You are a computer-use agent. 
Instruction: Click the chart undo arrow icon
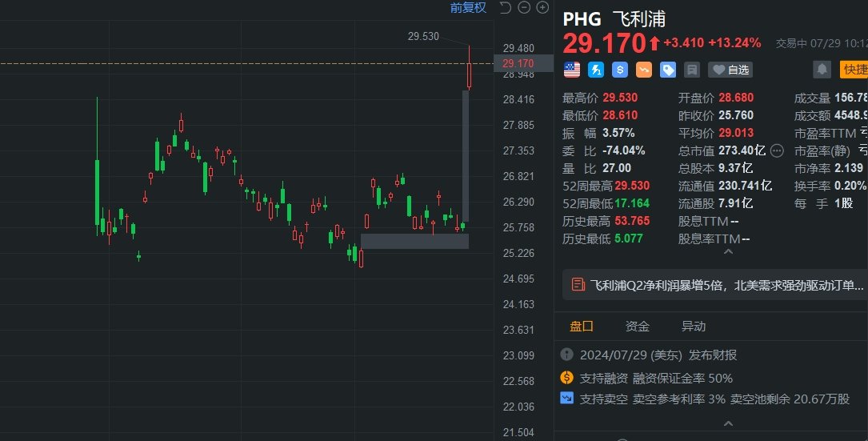coord(505,8)
